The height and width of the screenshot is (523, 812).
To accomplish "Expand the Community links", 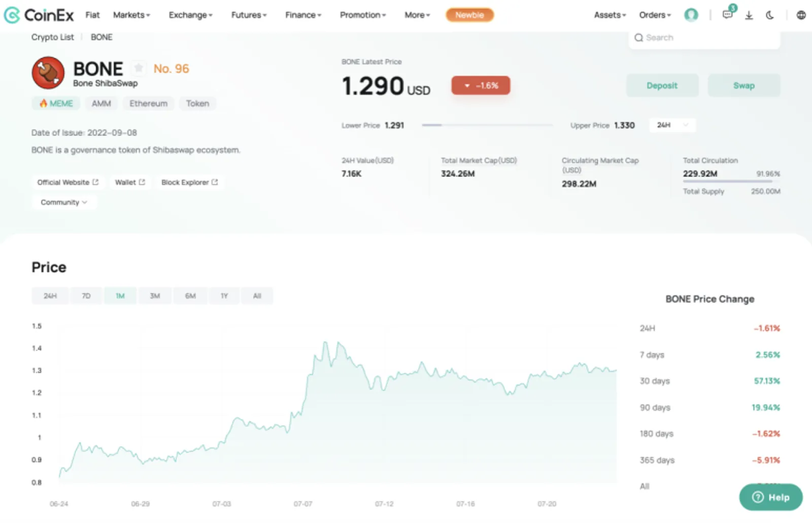I will point(64,202).
